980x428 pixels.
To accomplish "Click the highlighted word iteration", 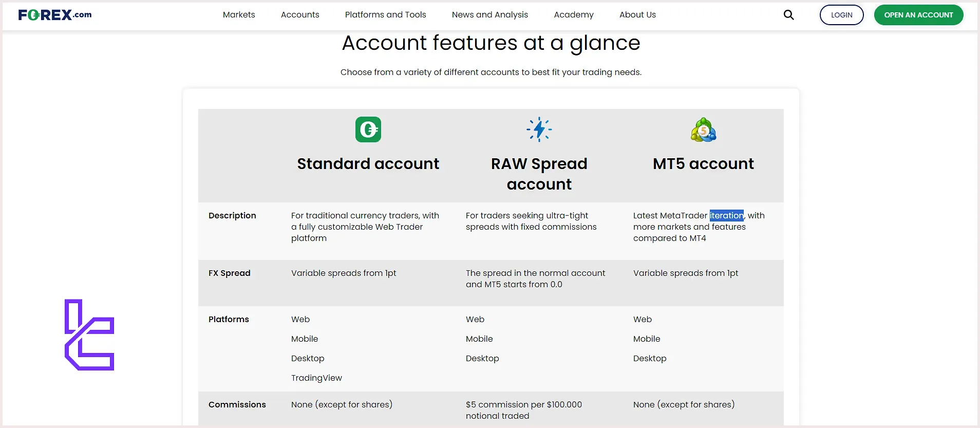I will [726, 216].
